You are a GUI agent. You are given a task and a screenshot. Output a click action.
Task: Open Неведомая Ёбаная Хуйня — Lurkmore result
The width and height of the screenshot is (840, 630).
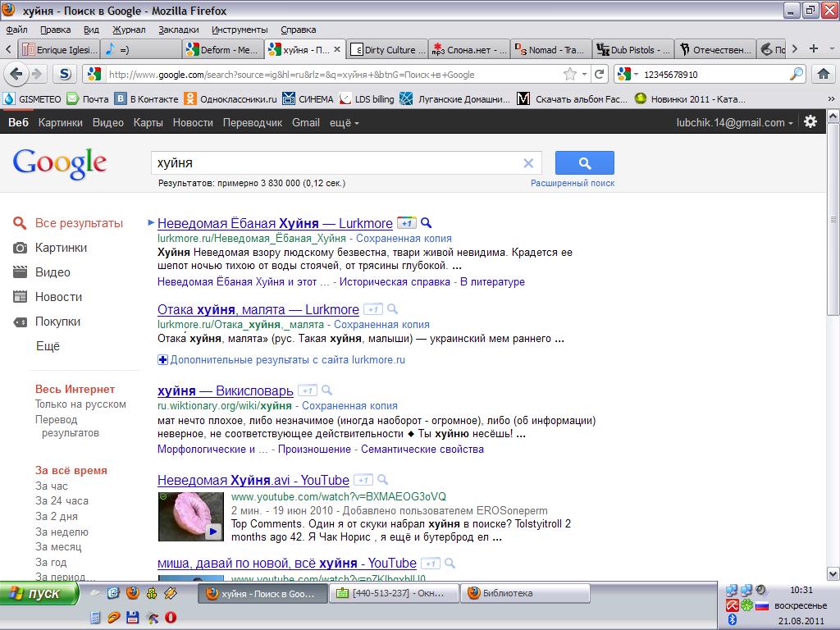click(275, 223)
